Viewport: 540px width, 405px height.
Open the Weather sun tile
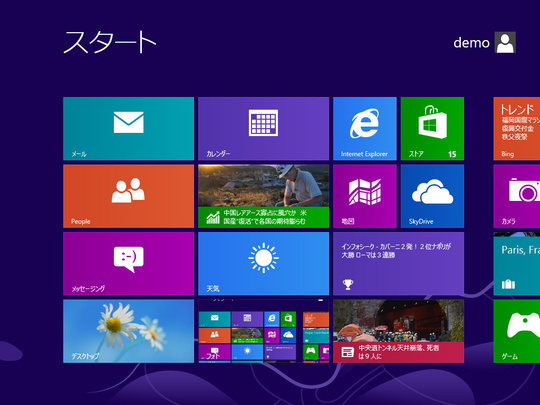263,263
